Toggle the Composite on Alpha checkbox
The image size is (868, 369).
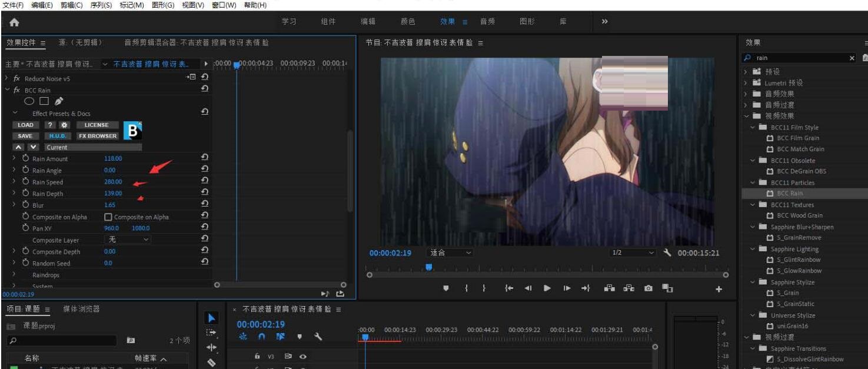108,217
